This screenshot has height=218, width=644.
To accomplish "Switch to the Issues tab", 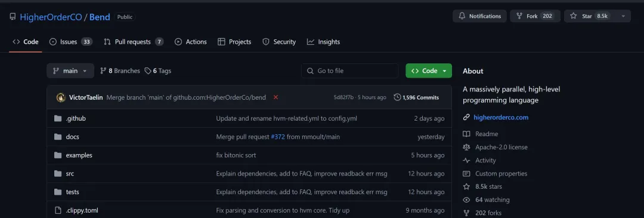I will pyautogui.click(x=70, y=42).
